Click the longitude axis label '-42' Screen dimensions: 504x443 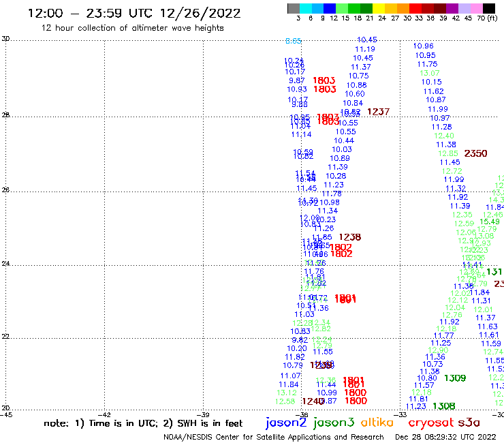point(105,414)
